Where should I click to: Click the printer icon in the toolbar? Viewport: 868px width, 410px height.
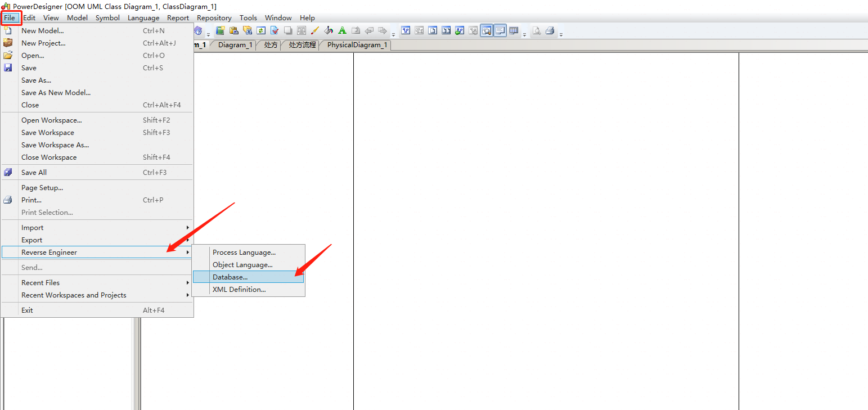[550, 30]
